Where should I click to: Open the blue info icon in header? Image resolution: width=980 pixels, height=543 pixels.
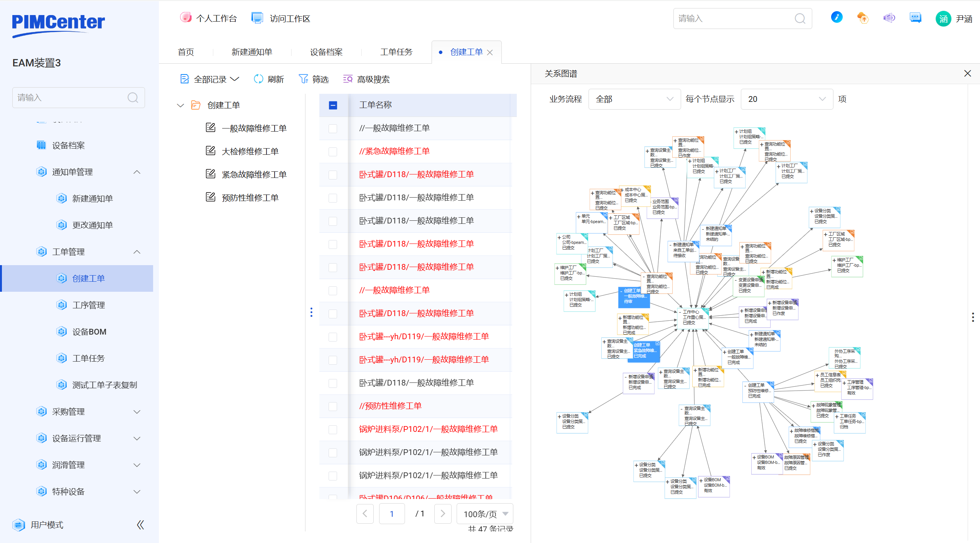point(837,17)
